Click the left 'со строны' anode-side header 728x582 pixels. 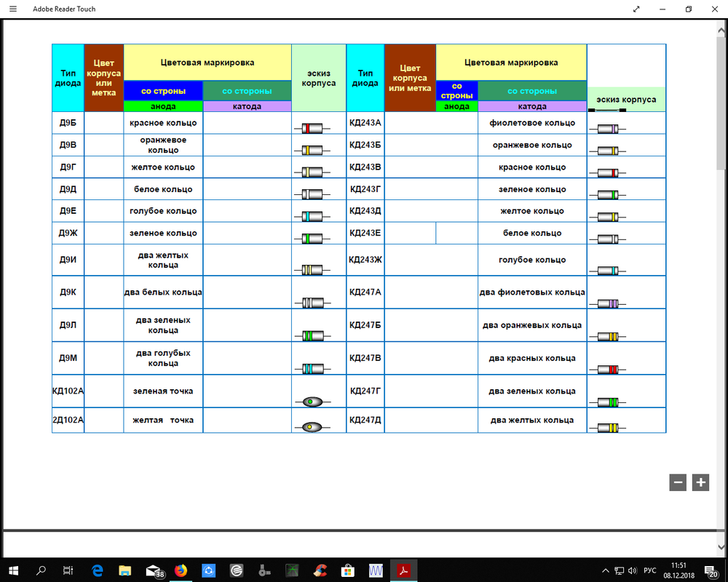tap(163, 91)
